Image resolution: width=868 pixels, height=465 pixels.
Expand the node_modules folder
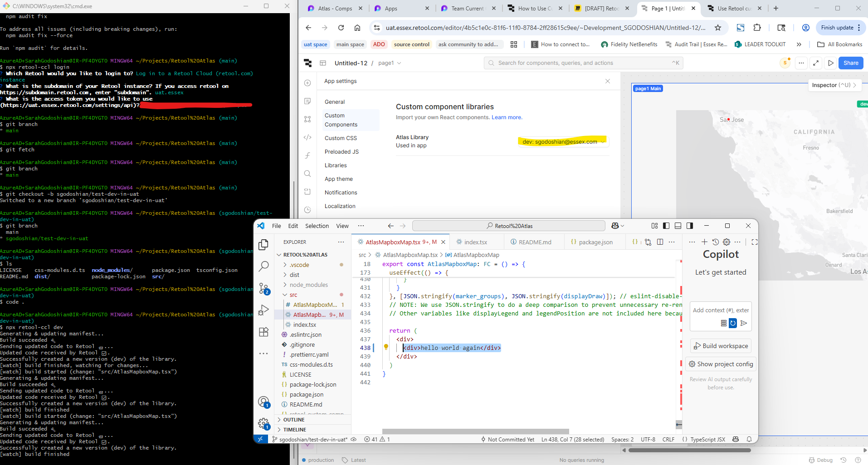308,285
